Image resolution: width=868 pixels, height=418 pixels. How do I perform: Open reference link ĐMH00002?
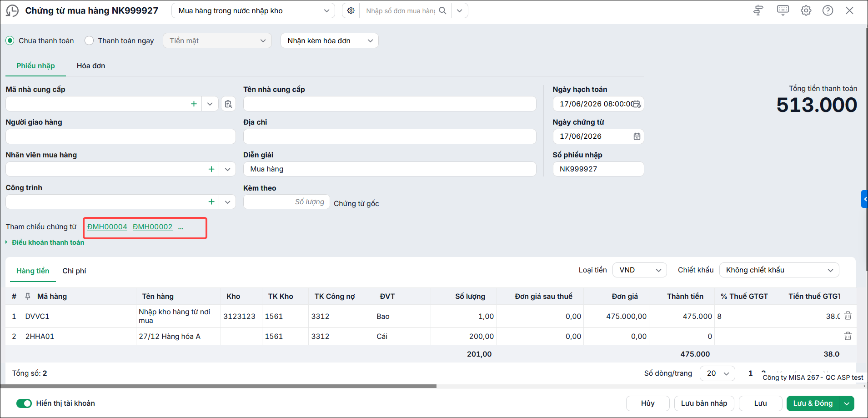(x=153, y=227)
